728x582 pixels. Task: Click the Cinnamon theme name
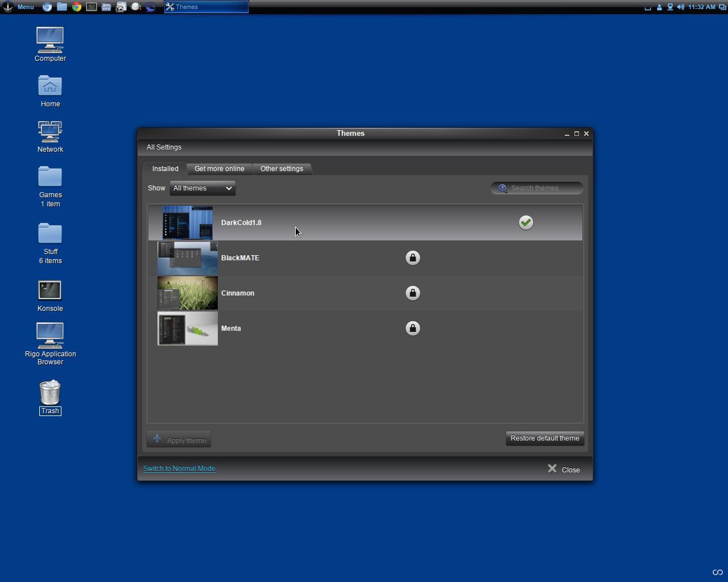point(238,293)
